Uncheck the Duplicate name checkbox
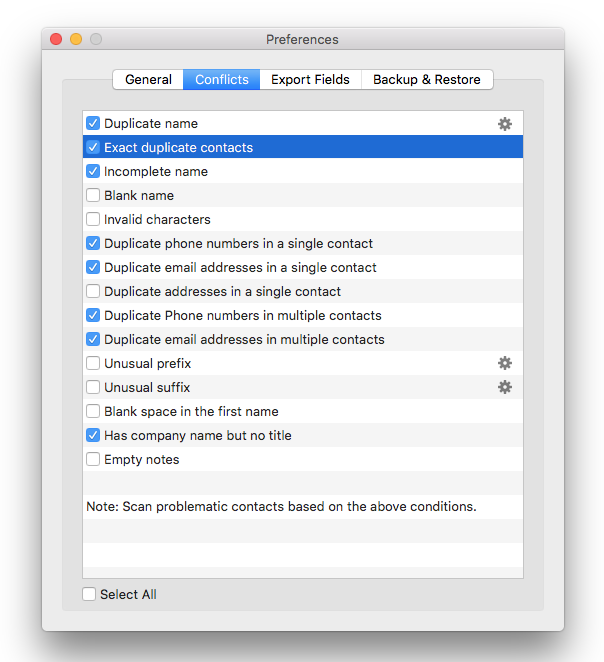The height and width of the screenshot is (662, 604). click(x=93, y=124)
